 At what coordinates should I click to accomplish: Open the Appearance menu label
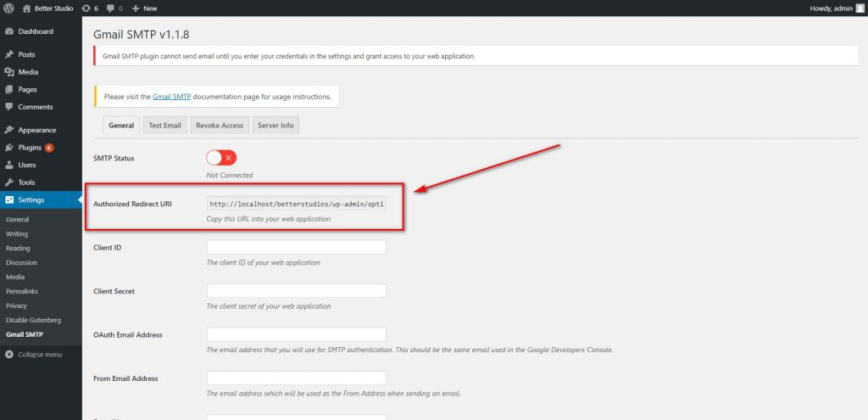pos(37,130)
